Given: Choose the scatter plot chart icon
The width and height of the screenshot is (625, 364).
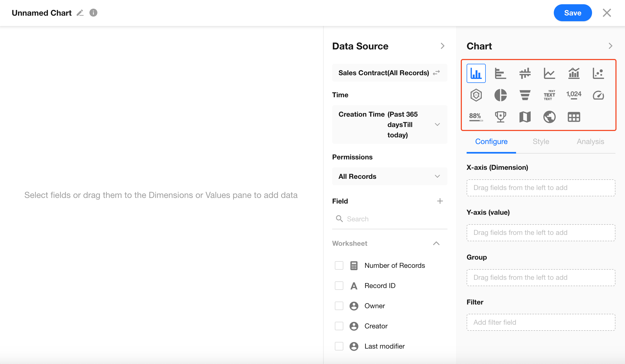Looking at the screenshot, I should pyautogui.click(x=598, y=73).
